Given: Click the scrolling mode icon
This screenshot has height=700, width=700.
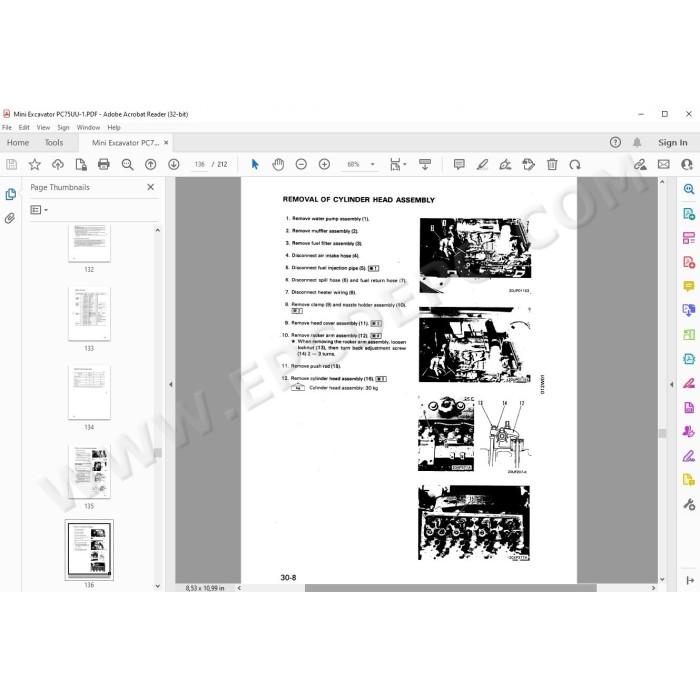Looking at the screenshot, I should pyautogui.click(x=425, y=164).
